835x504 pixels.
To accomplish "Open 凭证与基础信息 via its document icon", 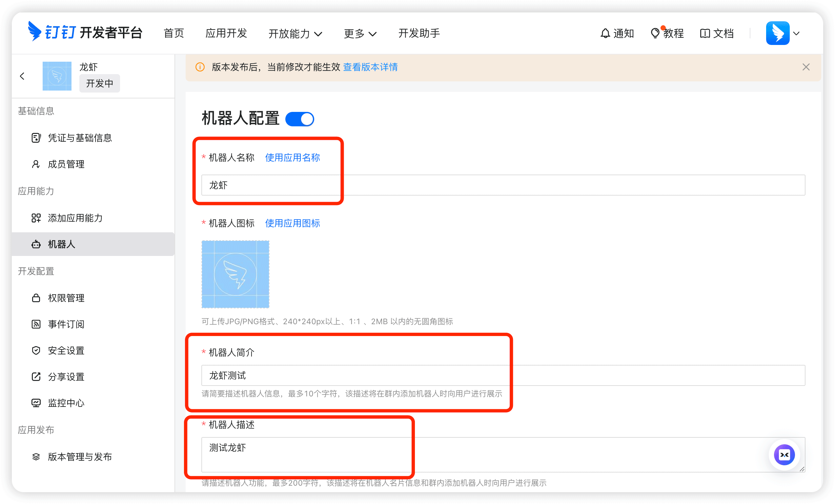I will (x=36, y=137).
